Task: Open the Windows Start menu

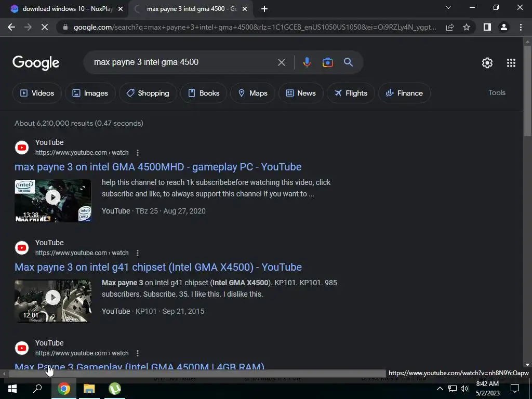Action: (12, 389)
